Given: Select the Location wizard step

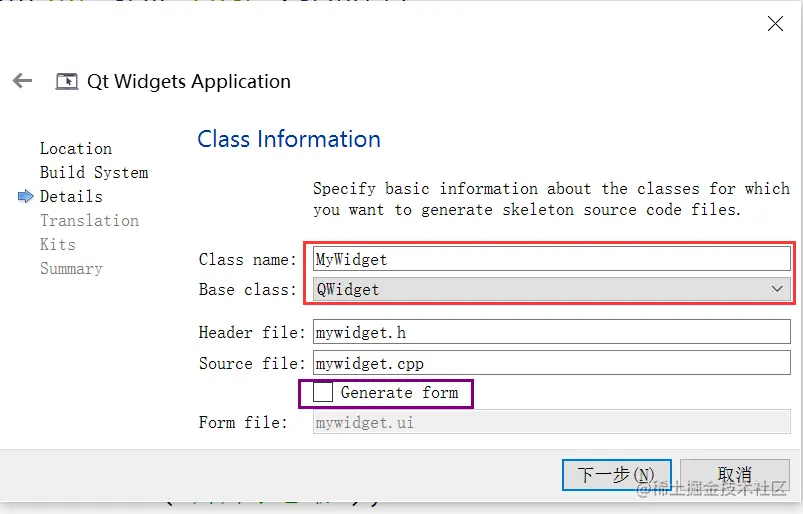Looking at the screenshot, I should [x=76, y=148].
